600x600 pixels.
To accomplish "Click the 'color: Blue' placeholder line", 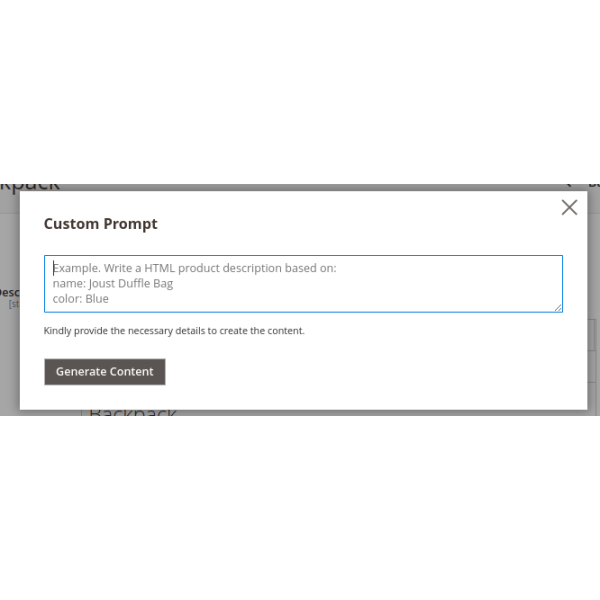I will click(81, 299).
